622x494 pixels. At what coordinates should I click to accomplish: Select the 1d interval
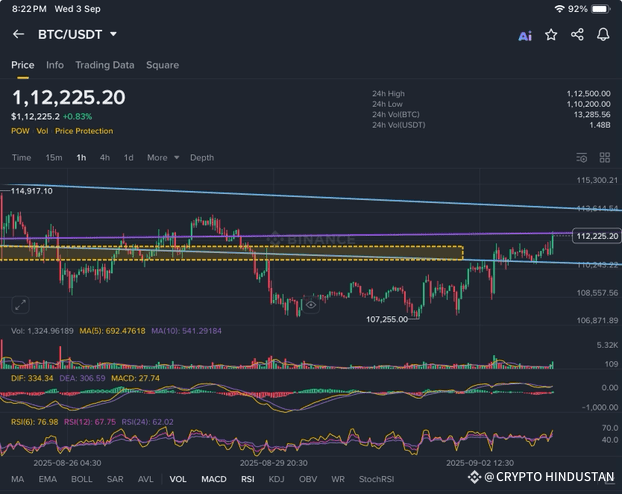(x=129, y=158)
